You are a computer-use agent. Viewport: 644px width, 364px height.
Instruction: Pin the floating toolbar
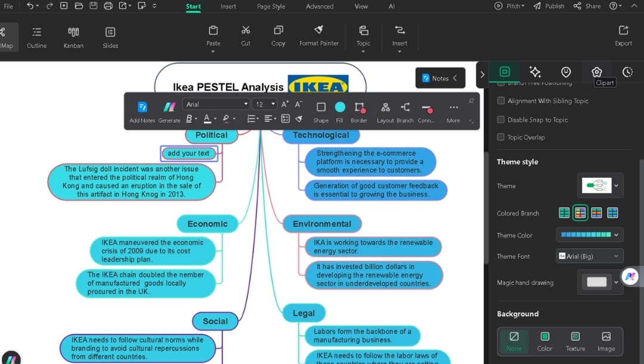pyautogui.click(x=471, y=101)
